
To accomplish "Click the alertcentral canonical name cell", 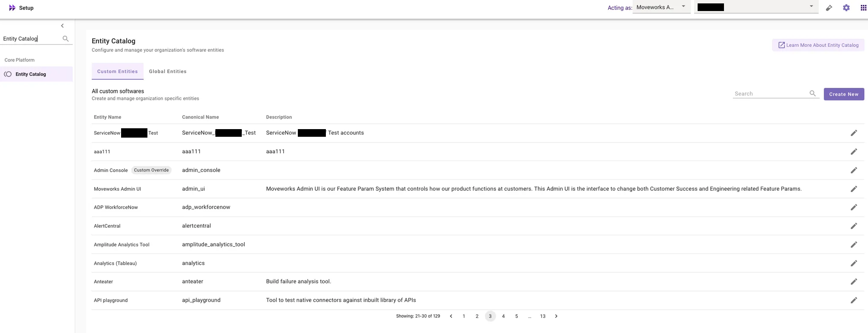I will click(x=196, y=226).
